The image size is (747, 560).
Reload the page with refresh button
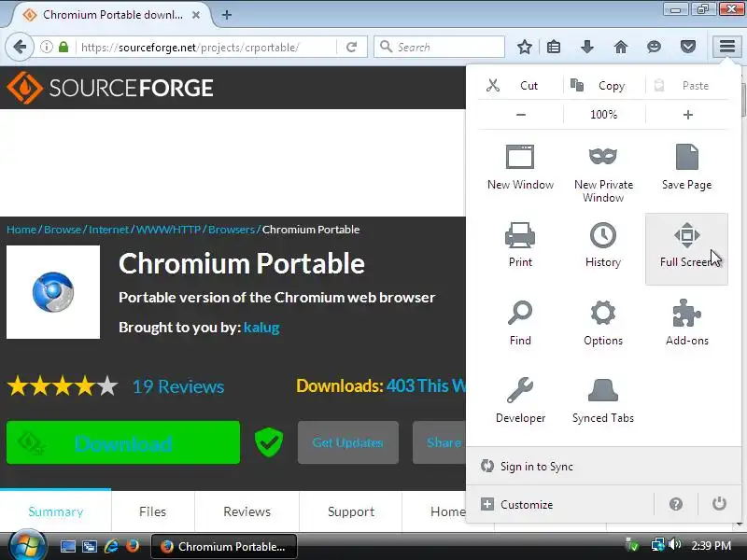(x=352, y=47)
